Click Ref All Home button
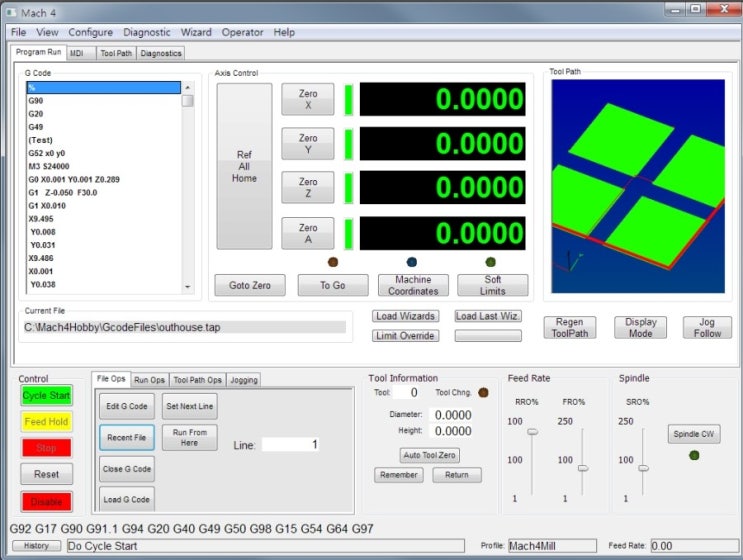The height and width of the screenshot is (560, 743). coord(245,166)
